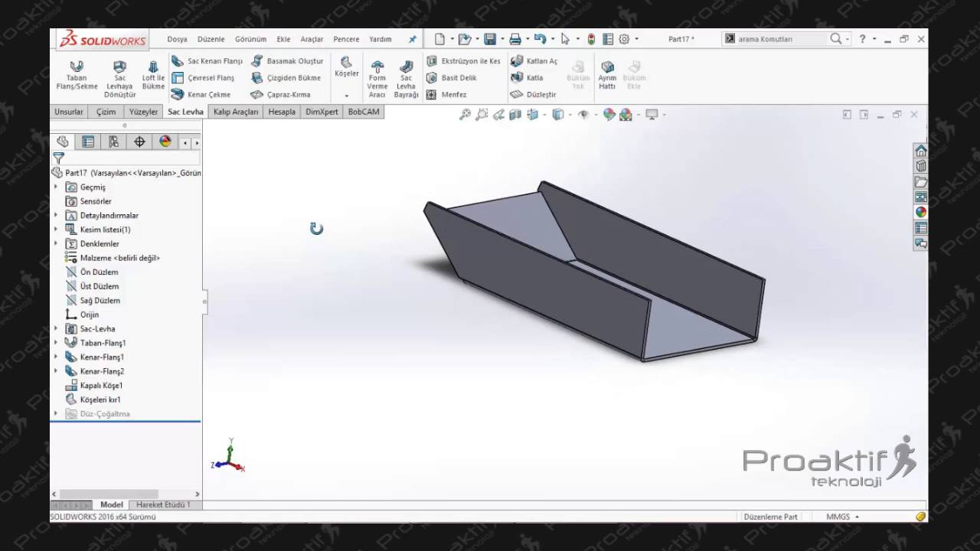
Task: Choose the Sac Kenarı Flanşı tool
Action: pyautogui.click(x=207, y=61)
